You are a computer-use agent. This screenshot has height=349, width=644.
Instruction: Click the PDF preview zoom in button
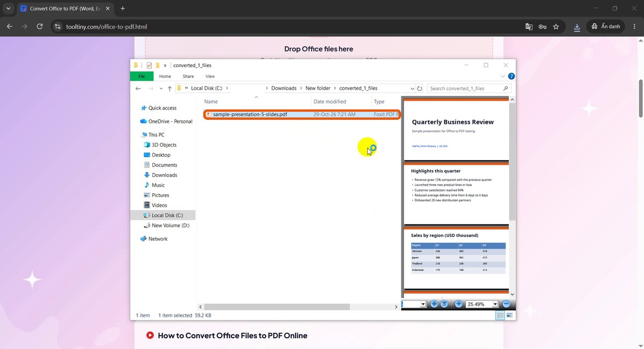pos(458,304)
